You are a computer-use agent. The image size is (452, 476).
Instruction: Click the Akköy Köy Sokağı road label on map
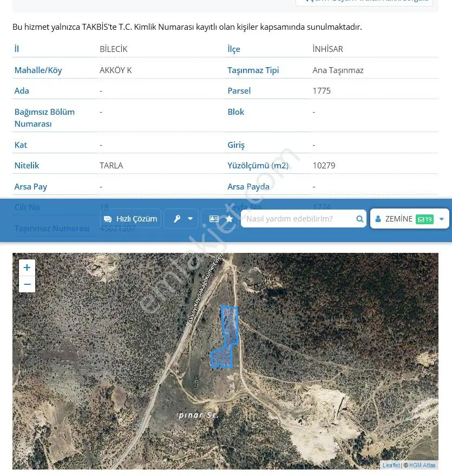click(205, 289)
